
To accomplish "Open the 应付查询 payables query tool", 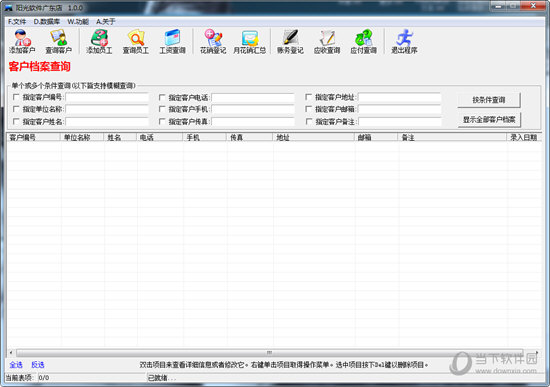I will tap(363, 41).
